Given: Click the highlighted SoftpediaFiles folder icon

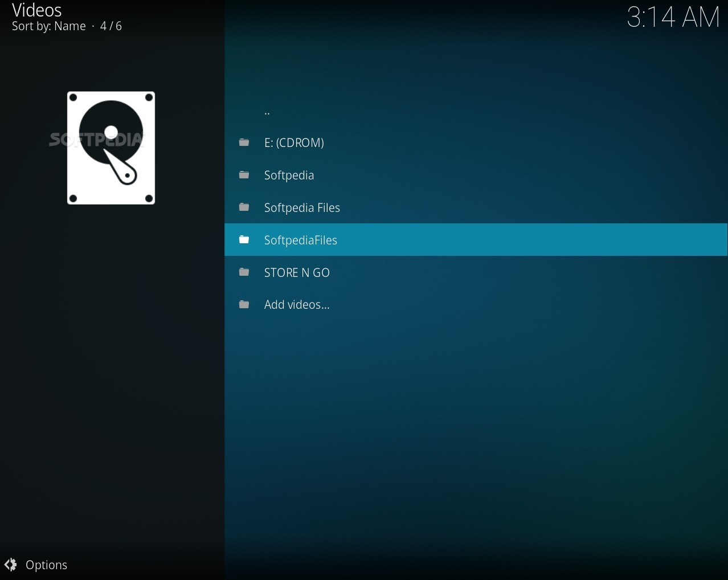Looking at the screenshot, I should [x=244, y=240].
